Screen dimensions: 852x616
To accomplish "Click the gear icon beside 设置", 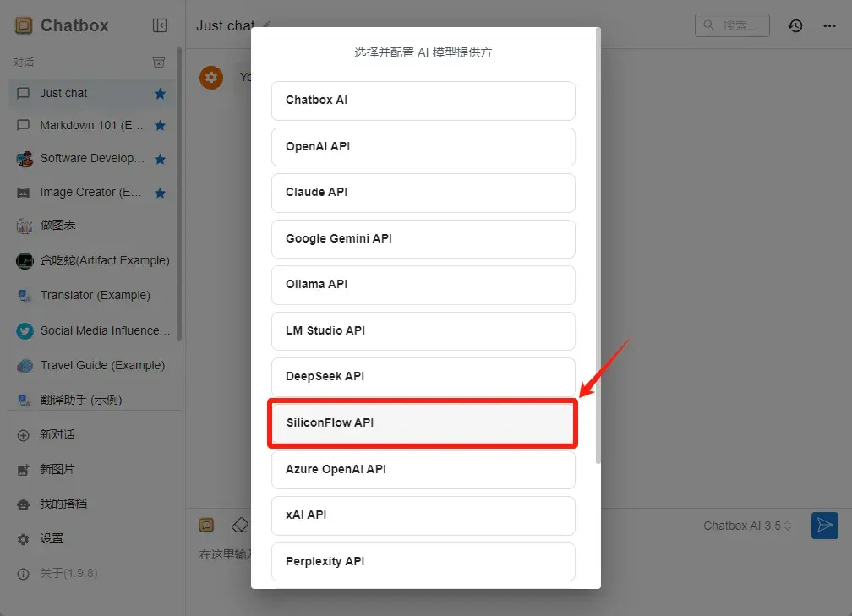I will pos(24,539).
